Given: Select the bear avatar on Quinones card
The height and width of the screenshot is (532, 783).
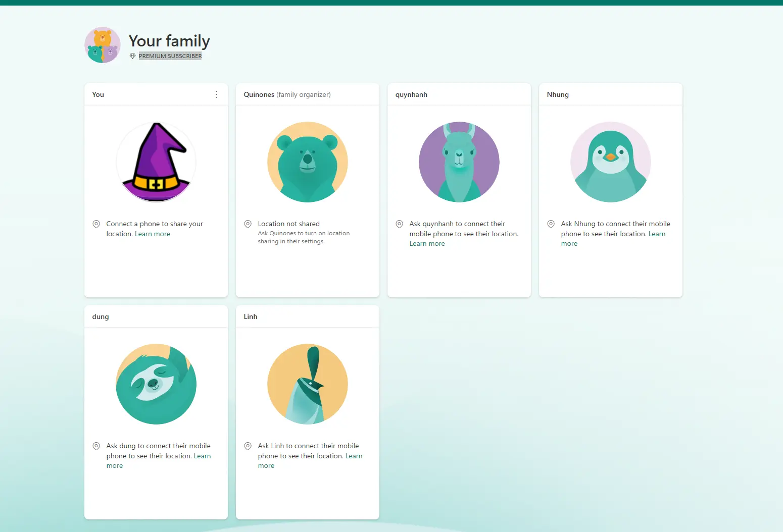Looking at the screenshot, I should click(308, 162).
